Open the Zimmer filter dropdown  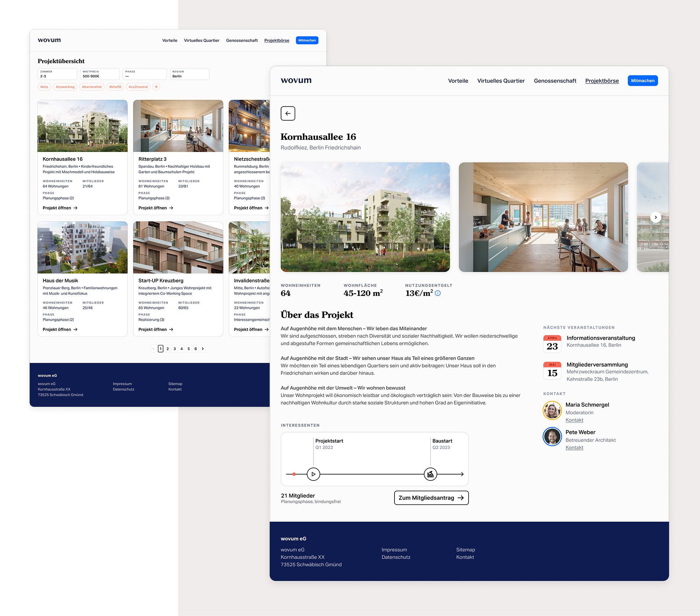pos(57,74)
